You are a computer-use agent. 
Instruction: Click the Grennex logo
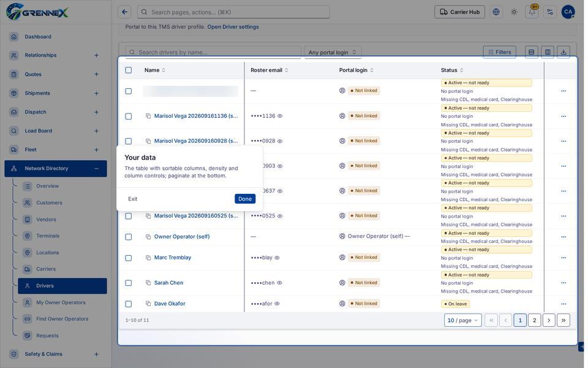(x=37, y=12)
